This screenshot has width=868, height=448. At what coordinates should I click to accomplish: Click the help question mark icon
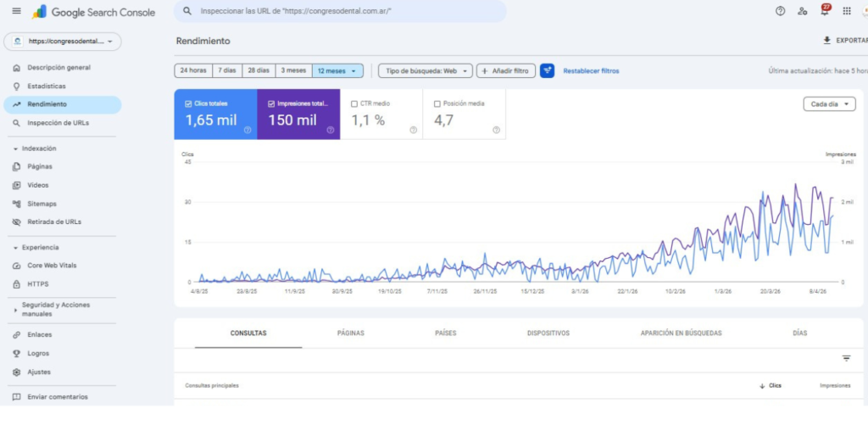[x=780, y=11]
